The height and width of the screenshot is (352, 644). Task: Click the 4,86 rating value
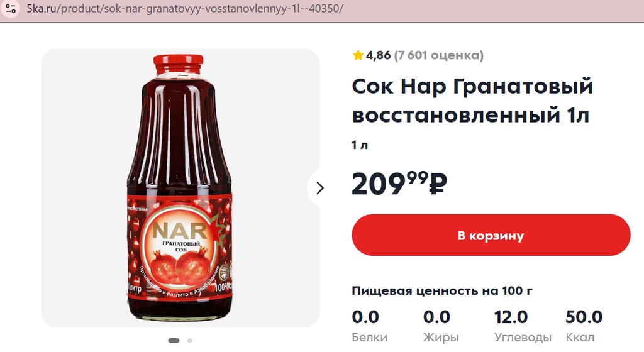tap(378, 55)
